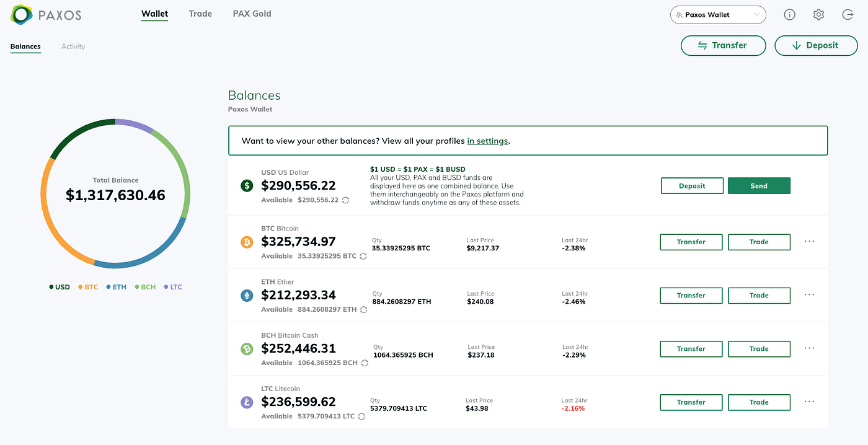Click the top Transfer button
868x445 pixels.
tap(723, 45)
